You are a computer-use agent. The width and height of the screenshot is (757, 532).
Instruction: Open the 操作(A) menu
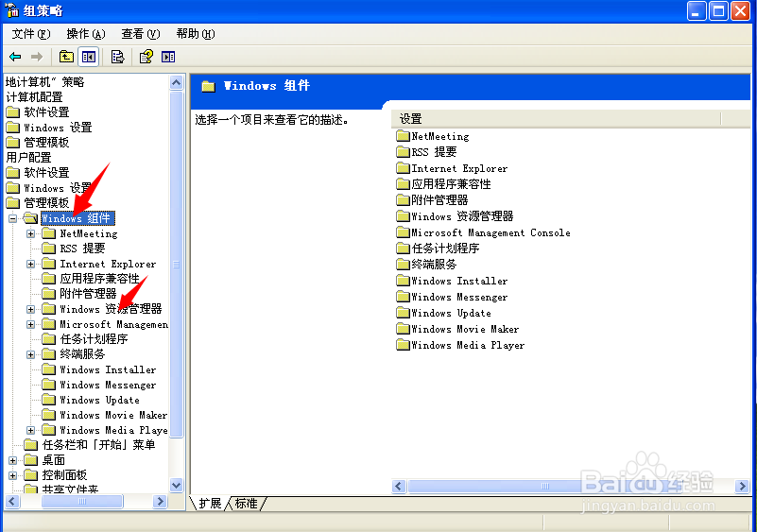click(x=86, y=34)
